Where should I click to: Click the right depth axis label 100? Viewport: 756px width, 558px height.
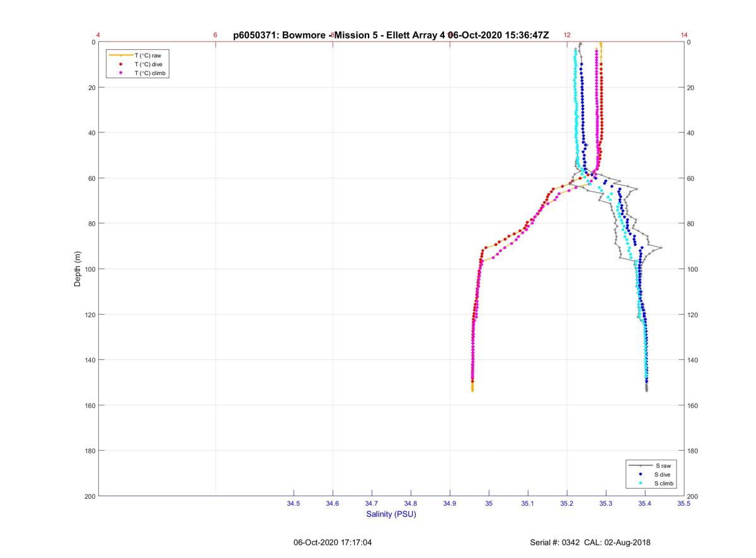pos(694,269)
